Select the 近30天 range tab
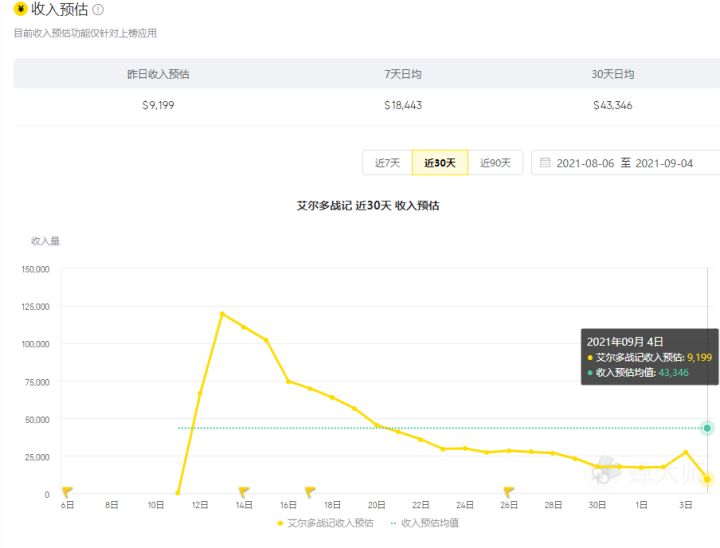 coord(440,163)
